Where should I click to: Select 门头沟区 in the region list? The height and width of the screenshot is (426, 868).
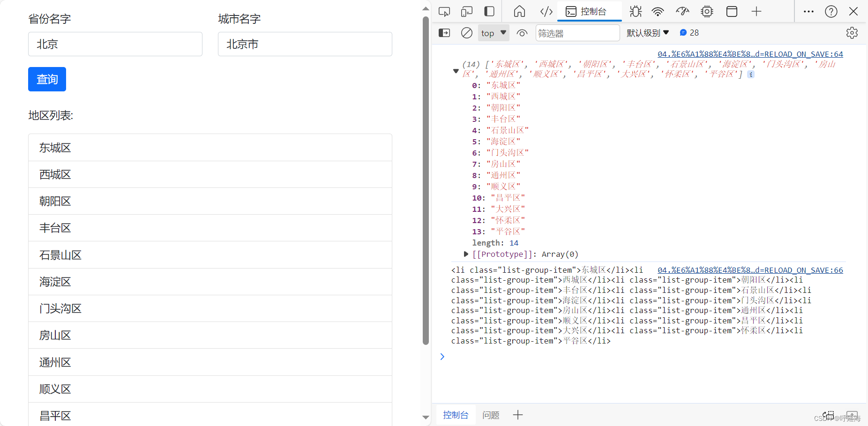pos(210,308)
